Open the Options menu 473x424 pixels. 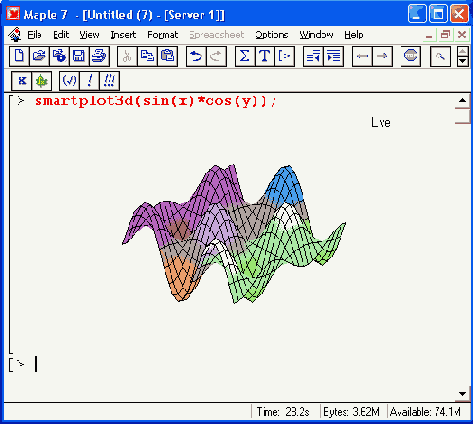272,35
